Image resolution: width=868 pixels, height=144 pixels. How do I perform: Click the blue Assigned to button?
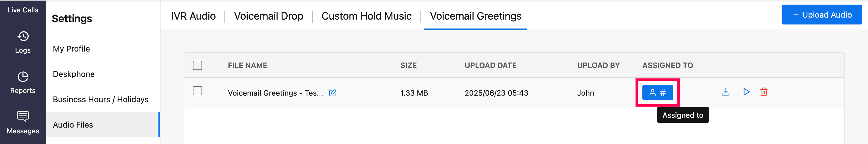657,93
